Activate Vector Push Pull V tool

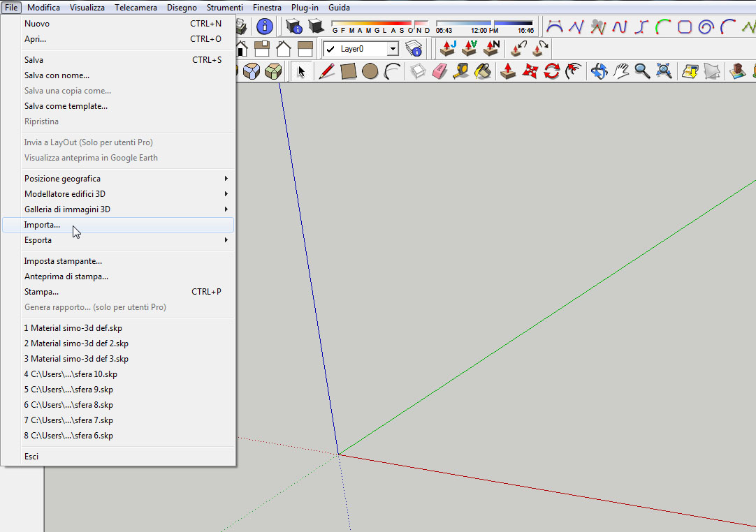[470, 48]
